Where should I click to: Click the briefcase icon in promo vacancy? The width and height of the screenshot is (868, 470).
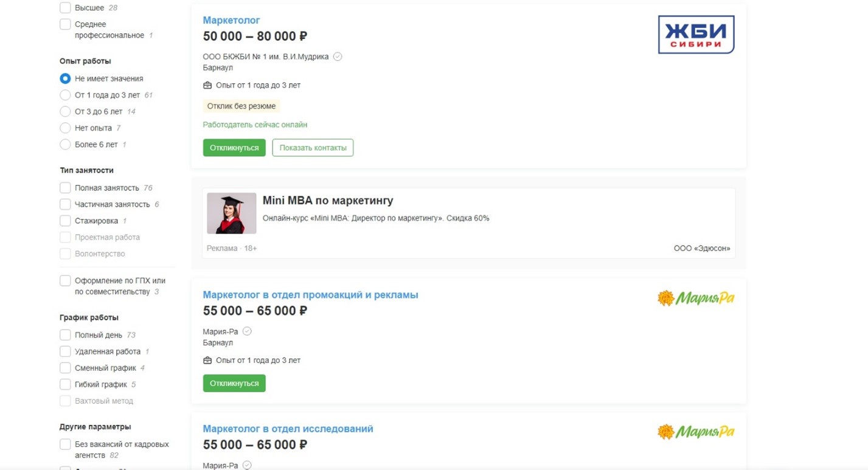(x=207, y=360)
